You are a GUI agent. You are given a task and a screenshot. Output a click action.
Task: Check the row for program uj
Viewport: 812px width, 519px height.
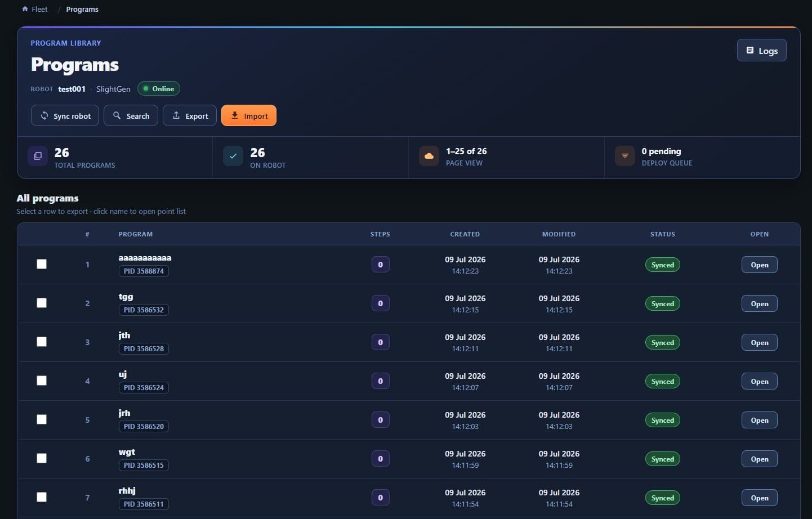42,381
